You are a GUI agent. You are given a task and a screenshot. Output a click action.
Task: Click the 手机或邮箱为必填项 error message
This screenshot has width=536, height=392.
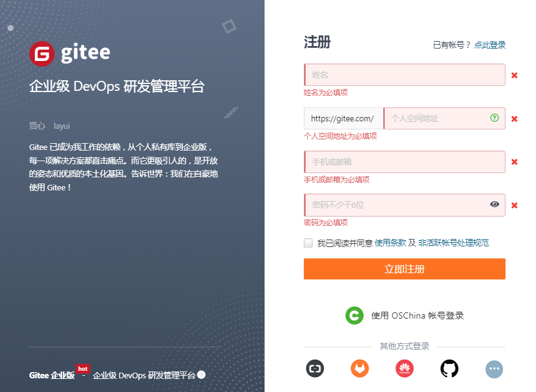[x=337, y=179]
